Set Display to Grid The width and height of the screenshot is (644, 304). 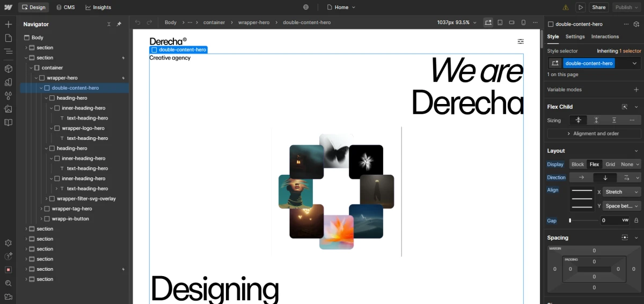coord(610,164)
